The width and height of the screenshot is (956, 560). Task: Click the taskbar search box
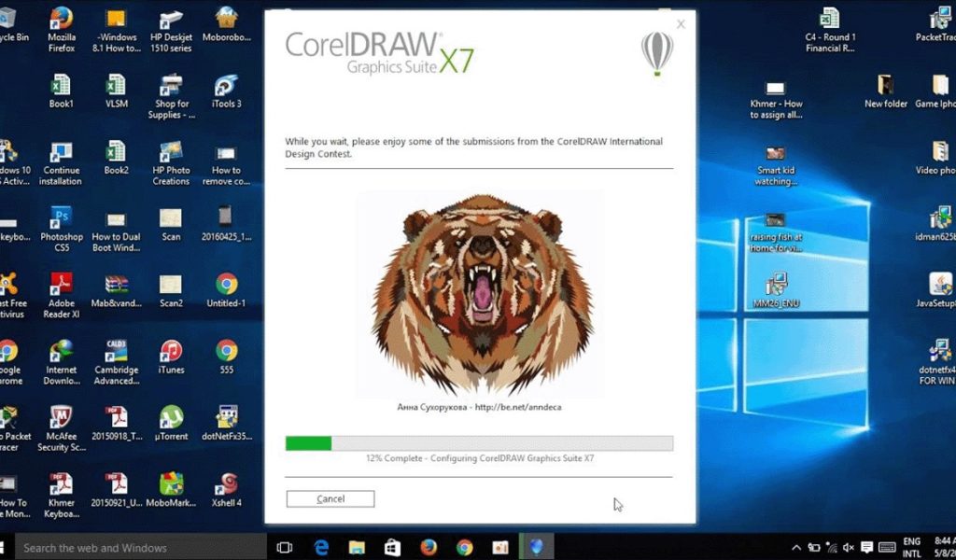(x=141, y=547)
